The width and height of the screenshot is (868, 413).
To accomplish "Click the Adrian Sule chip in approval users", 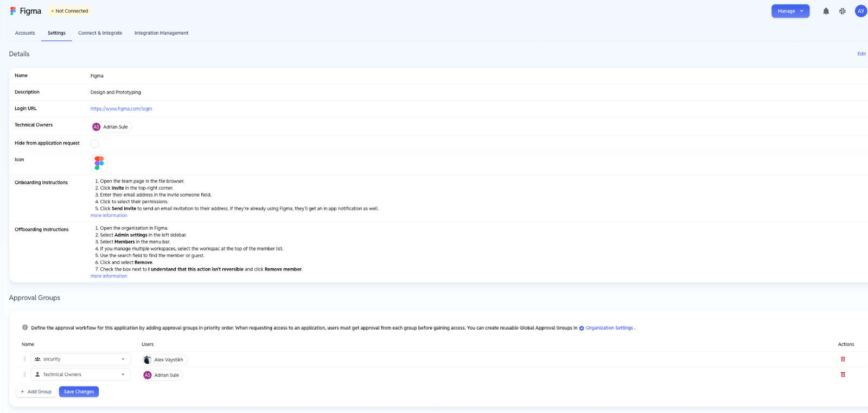I will pyautogui.click(x=162, y=375).
